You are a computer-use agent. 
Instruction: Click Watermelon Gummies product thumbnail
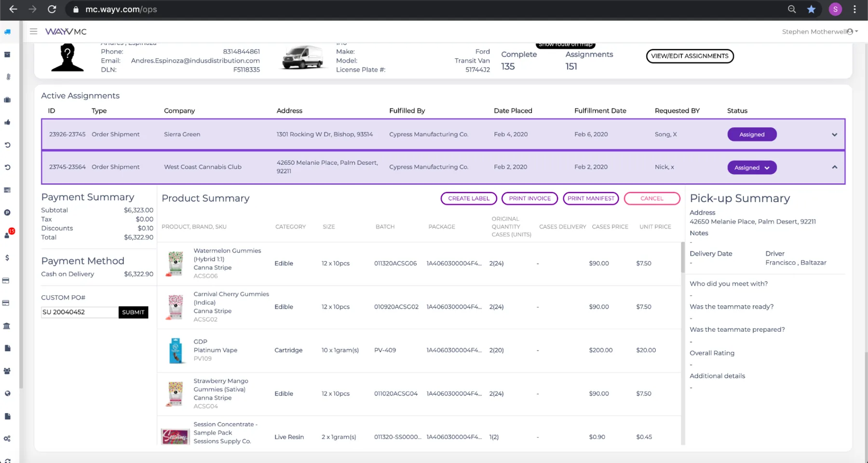[x=176, y=263]
